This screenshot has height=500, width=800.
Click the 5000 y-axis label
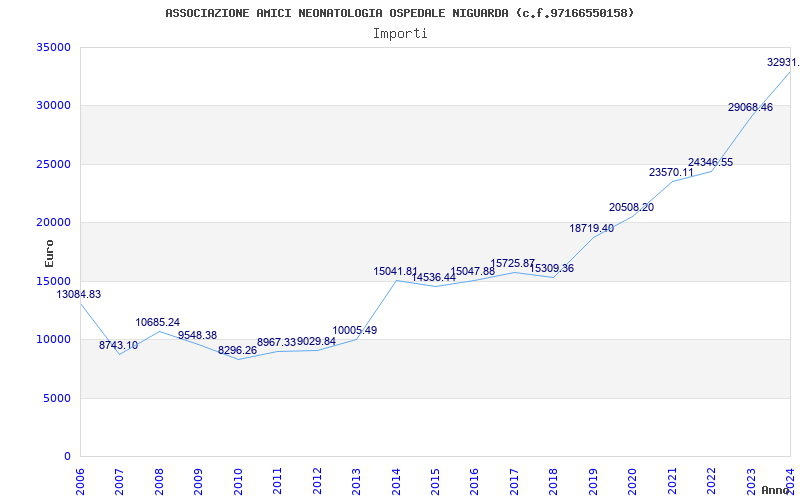click(x=57, y=398)
